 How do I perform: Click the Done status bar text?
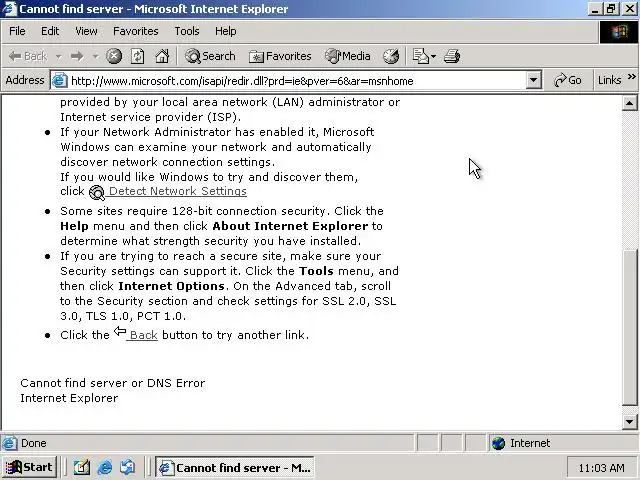[x=33, y=443]
